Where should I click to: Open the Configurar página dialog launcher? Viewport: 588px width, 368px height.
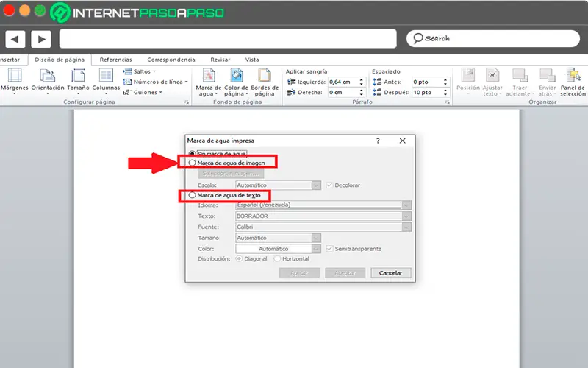pyautogui.click(x=187, y=102)
